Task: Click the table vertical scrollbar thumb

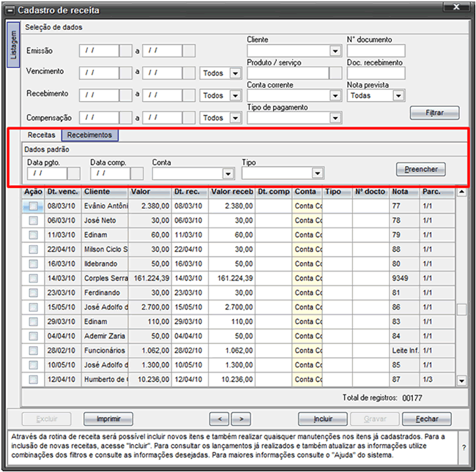Action: [x=461, y=310]
